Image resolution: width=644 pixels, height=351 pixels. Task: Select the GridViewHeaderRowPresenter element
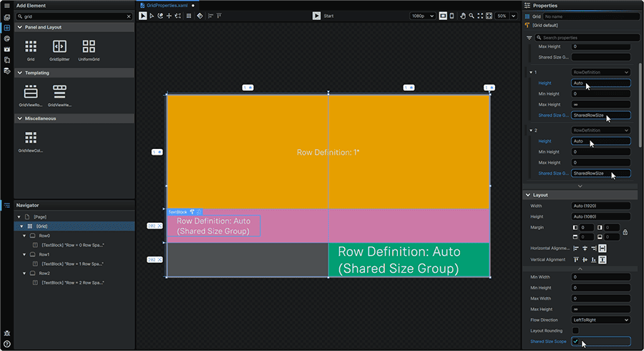click(59, 96)
